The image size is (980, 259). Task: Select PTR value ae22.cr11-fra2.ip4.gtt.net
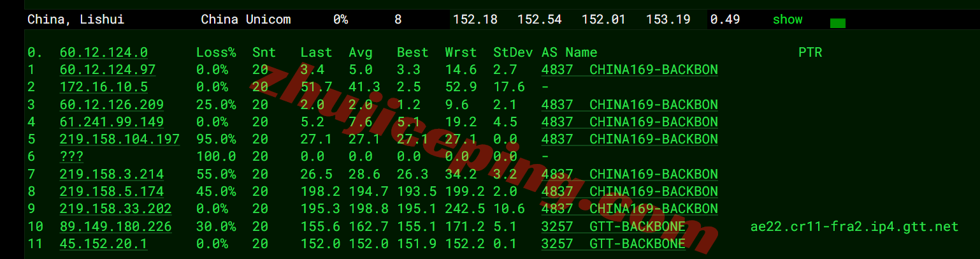tap(854, 226)
